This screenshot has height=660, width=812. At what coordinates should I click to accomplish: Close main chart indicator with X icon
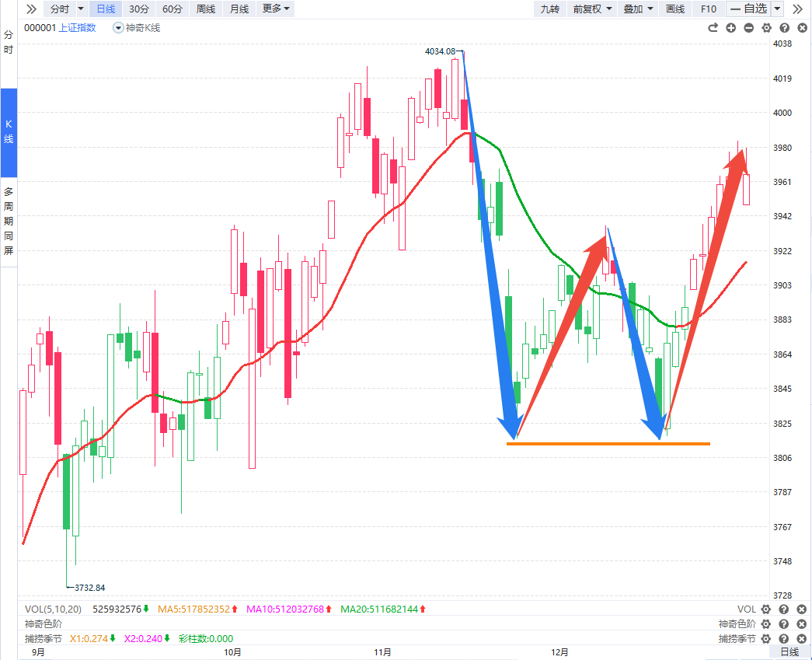[x=802, y=28]
